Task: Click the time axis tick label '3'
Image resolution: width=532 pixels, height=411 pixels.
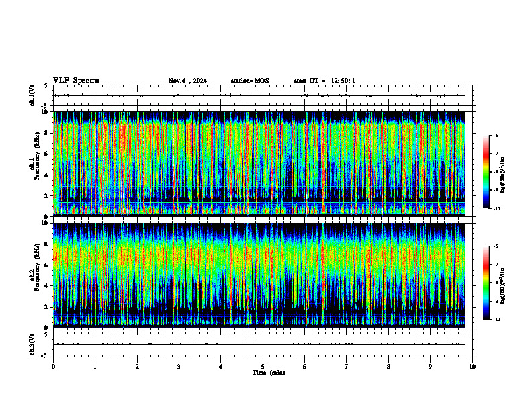Action: [179, 367]
